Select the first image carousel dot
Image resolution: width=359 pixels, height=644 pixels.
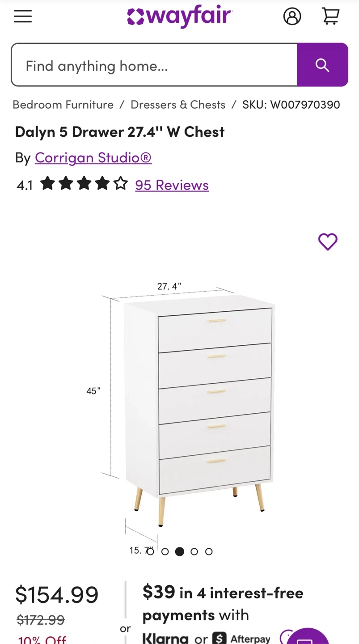[x=151, y=551]
